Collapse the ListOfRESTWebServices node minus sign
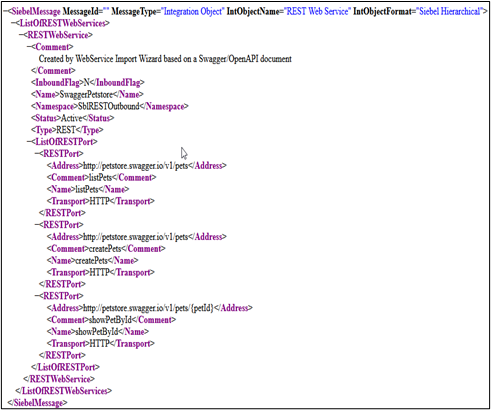This screenshot has height=410, width=491. pyautogui.click(x=13, y=23)
